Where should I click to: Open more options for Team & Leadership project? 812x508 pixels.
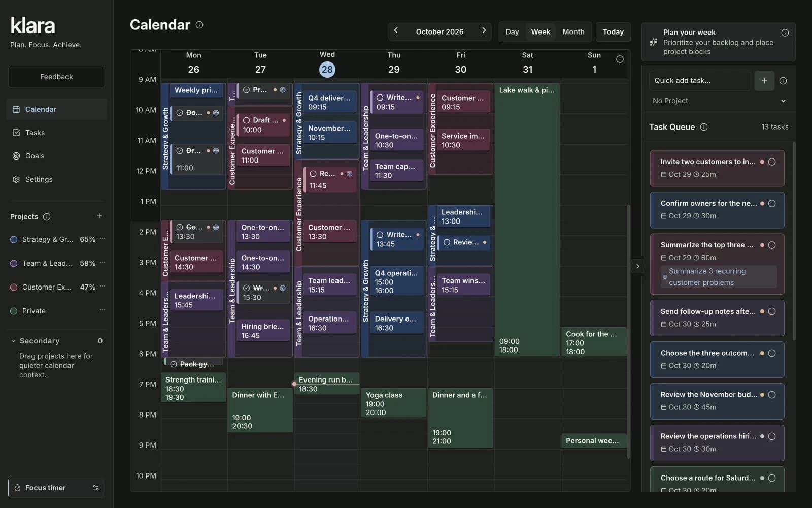click(103, 263)
